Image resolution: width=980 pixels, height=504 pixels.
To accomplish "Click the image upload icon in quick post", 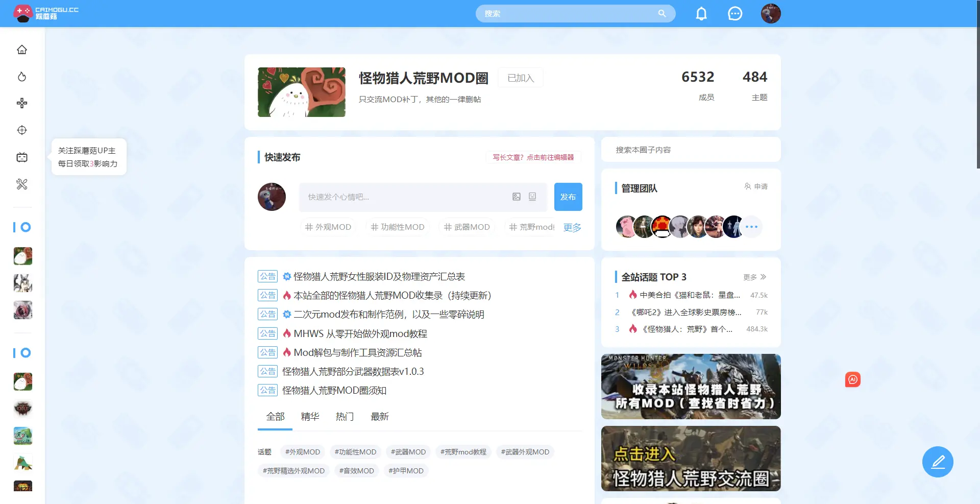I will coord(517,197).
